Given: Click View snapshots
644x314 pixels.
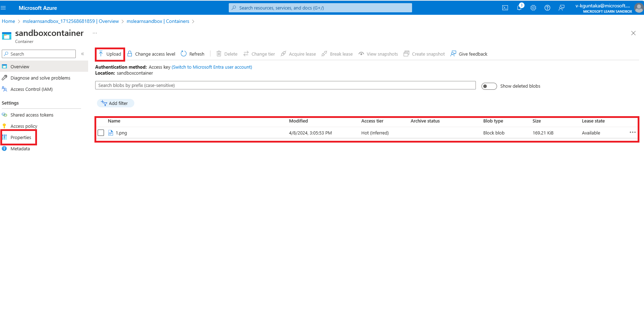Looking at the screenshot, I should click(x=378, y=54).
